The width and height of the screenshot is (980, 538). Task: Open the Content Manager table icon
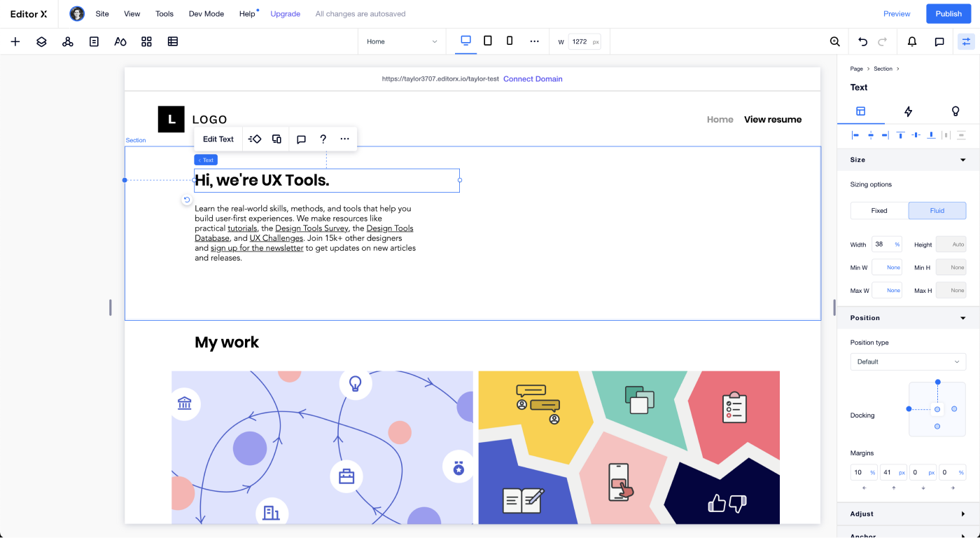[173, 41]
